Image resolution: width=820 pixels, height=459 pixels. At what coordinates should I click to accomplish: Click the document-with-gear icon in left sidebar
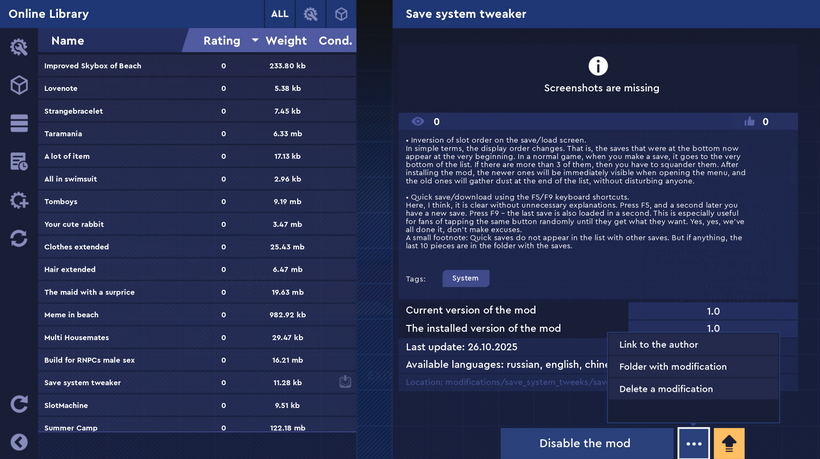coord(18,161)
